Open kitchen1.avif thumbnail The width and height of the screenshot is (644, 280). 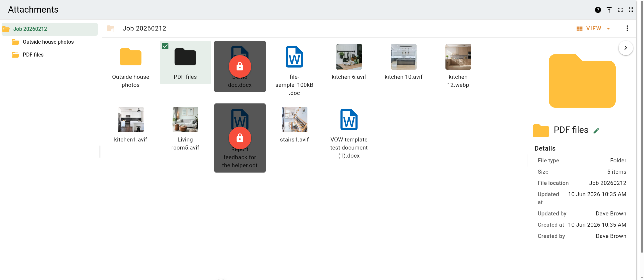(131, 120)
